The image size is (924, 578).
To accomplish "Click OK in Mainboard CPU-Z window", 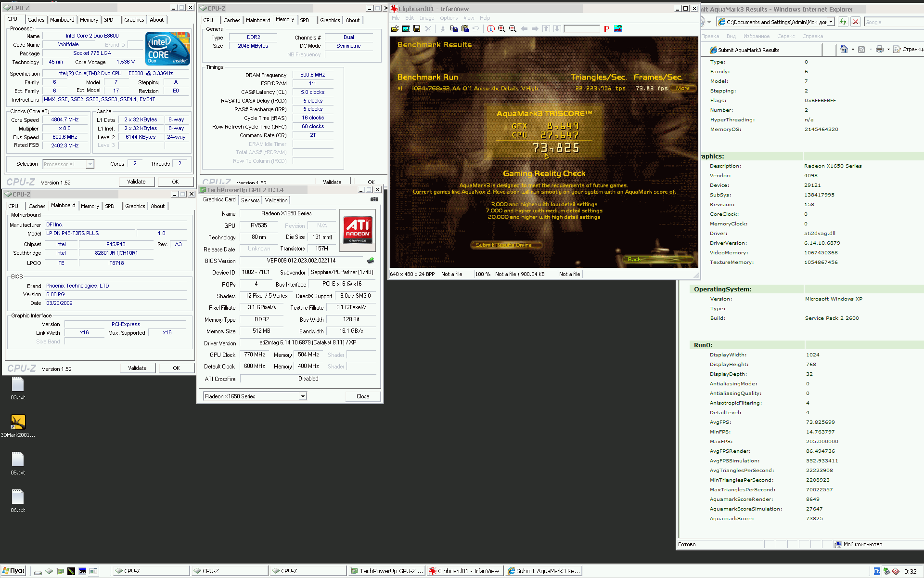I will (176, 368).
